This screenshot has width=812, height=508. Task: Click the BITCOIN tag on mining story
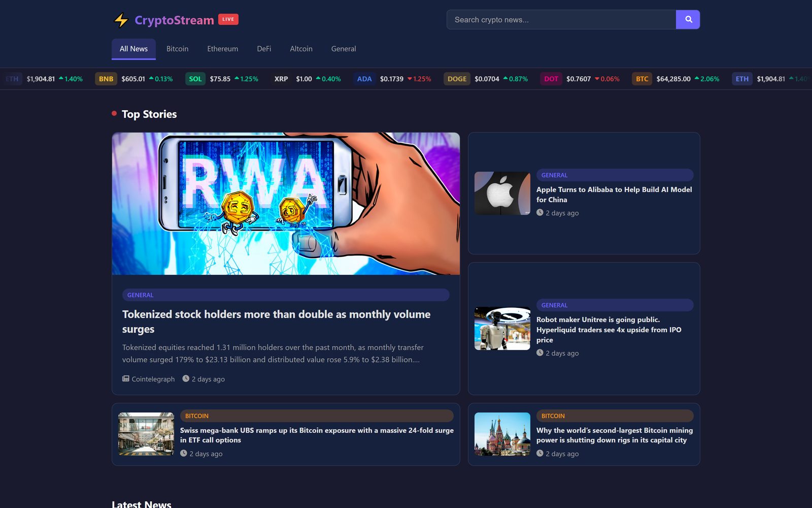615,416
